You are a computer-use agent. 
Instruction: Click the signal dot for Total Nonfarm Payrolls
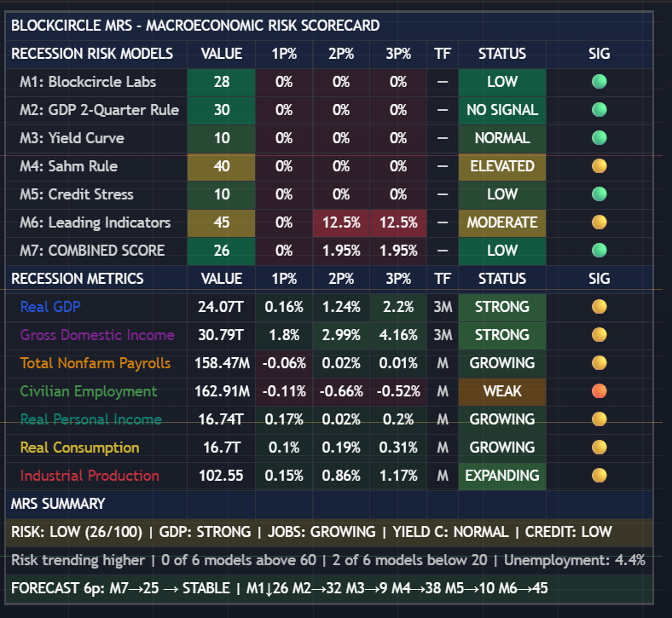[x=600, y=363]
